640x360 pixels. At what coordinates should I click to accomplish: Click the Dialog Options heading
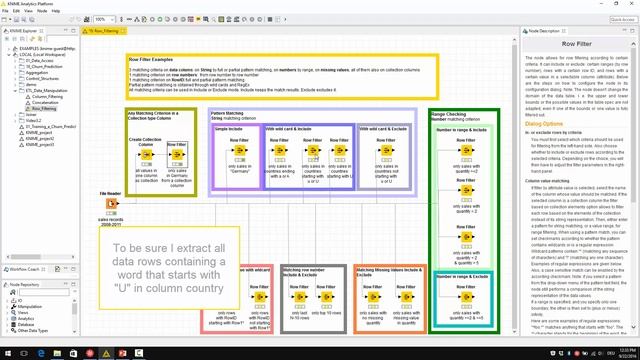544,124
